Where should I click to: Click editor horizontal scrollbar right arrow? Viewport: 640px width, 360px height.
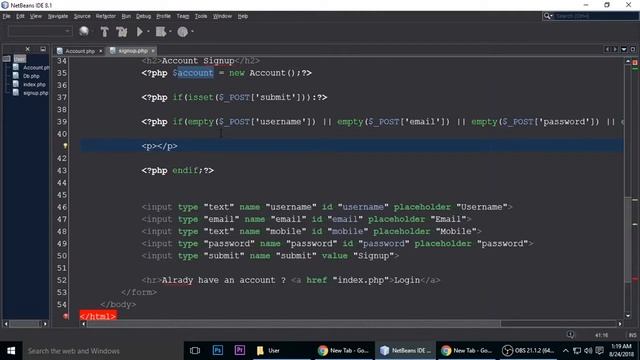[620, 324]
